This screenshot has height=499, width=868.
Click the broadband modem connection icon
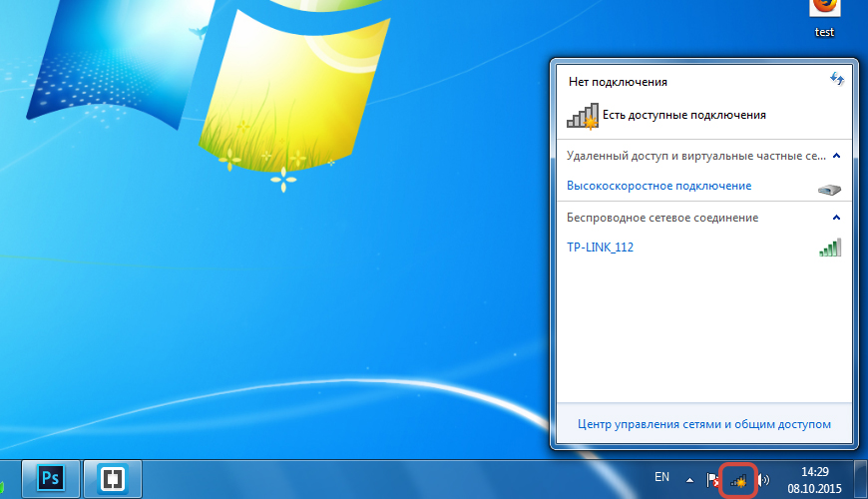pyautogui.click(x=829, y=190)
